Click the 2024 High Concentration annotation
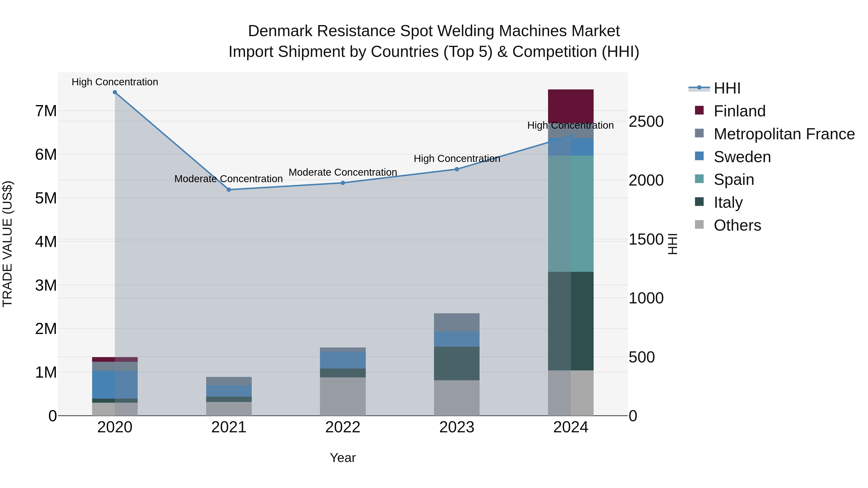This screenshot has width=868, height=488. click(570, 125)
